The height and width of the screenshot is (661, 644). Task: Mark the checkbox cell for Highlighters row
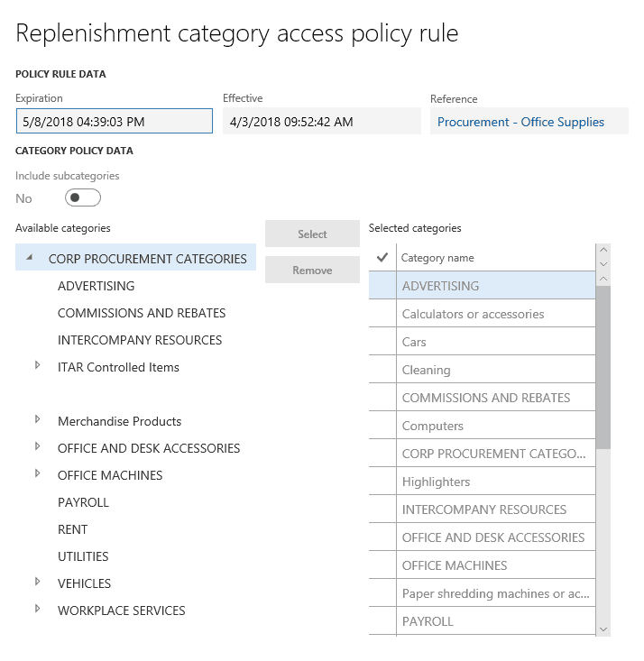click(382, 481)
